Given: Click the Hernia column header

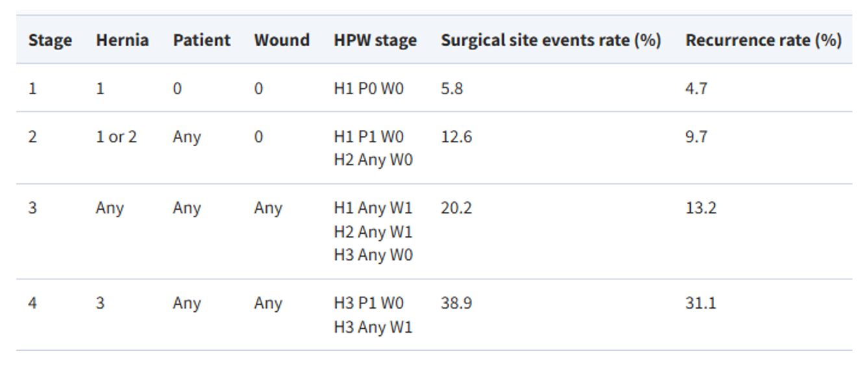Looking at the screenshot, I should pyautogui.click(x=122, y=40).
